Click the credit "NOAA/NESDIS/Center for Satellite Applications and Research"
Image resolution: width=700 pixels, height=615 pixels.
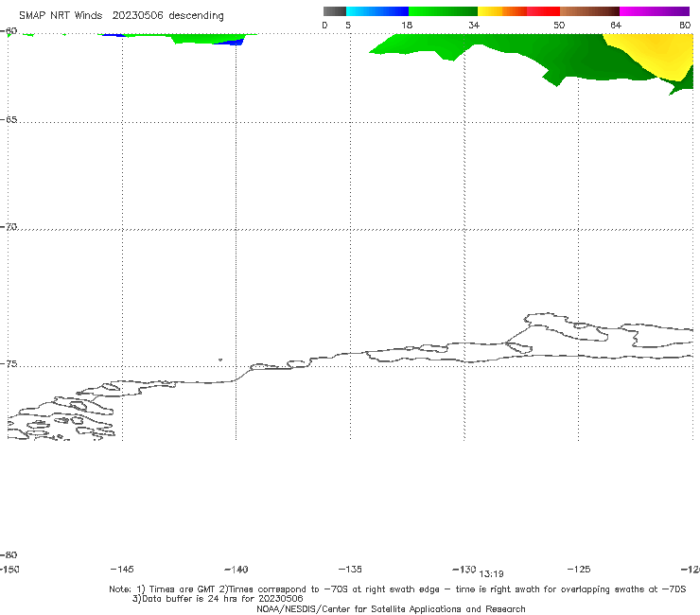click(x=391, y=609)
